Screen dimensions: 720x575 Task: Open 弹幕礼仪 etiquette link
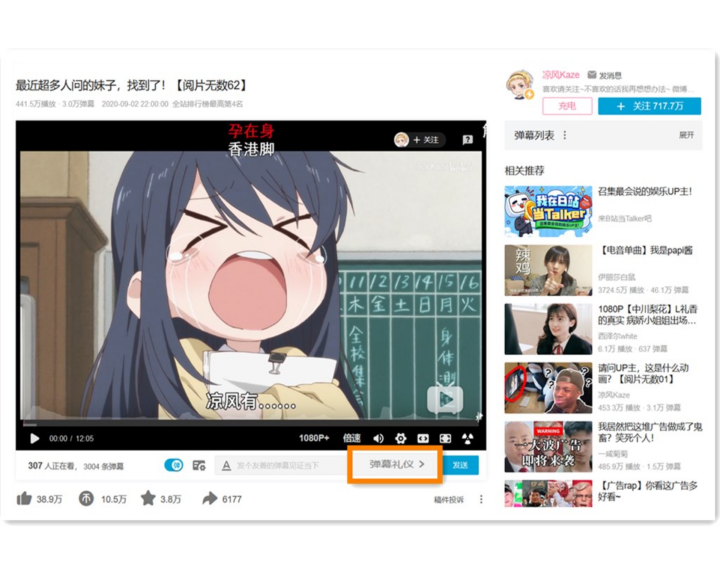pos(397,464)
